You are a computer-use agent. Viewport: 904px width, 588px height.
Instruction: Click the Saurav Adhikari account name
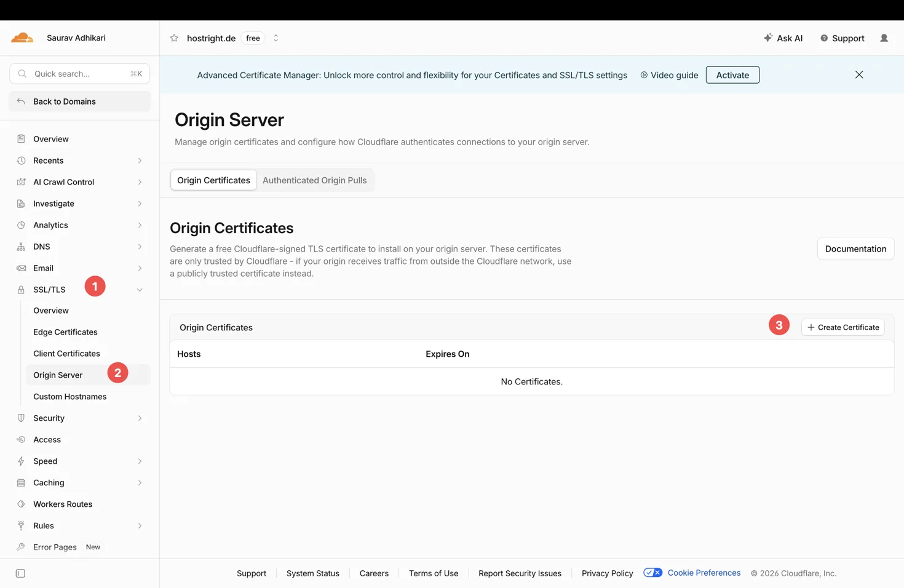point(76,38)
